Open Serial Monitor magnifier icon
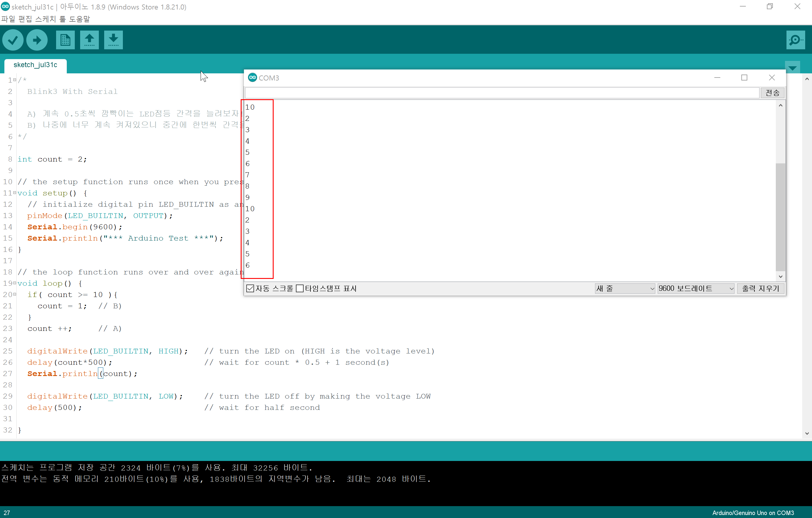Screen dimensions: 812x518 (x=795, y=40)
